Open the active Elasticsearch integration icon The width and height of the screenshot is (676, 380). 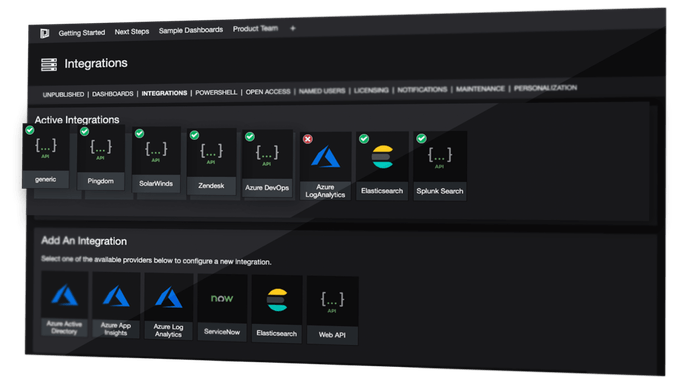pos(382,157)
